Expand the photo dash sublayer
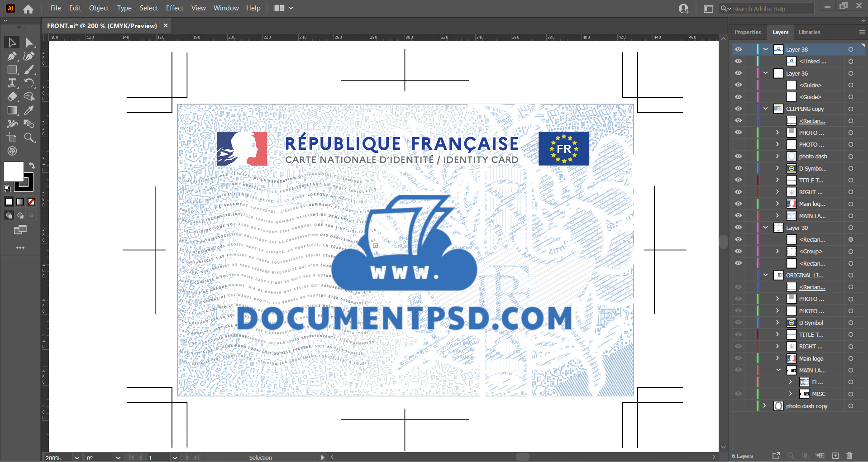 (x=777, y=156)
